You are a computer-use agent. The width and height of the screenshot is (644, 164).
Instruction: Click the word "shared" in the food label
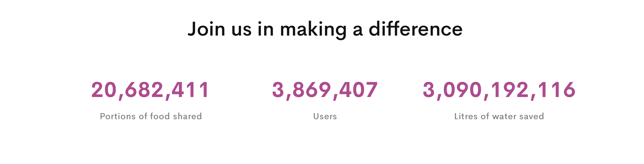(x=187, y=116)
